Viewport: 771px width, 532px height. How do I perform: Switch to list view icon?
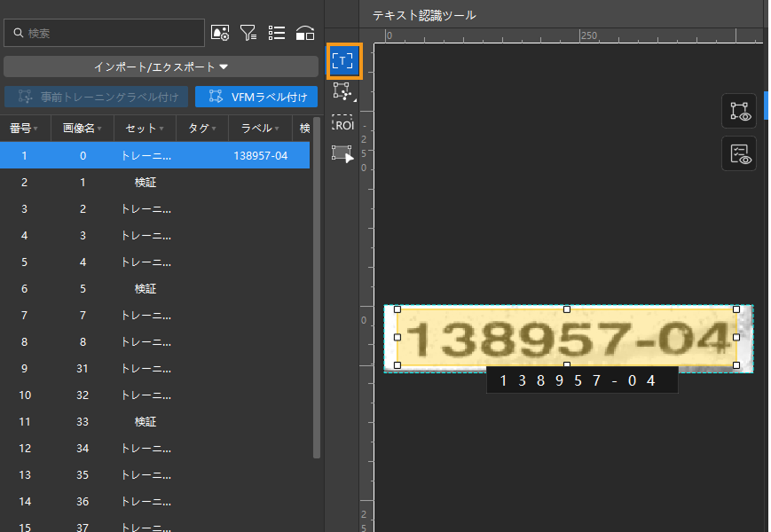tap(277, 33)
